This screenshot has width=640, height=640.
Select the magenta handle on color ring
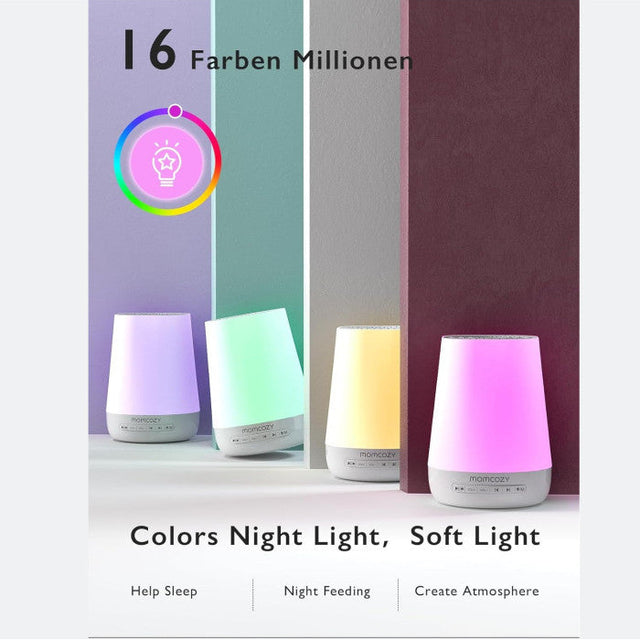176,111
